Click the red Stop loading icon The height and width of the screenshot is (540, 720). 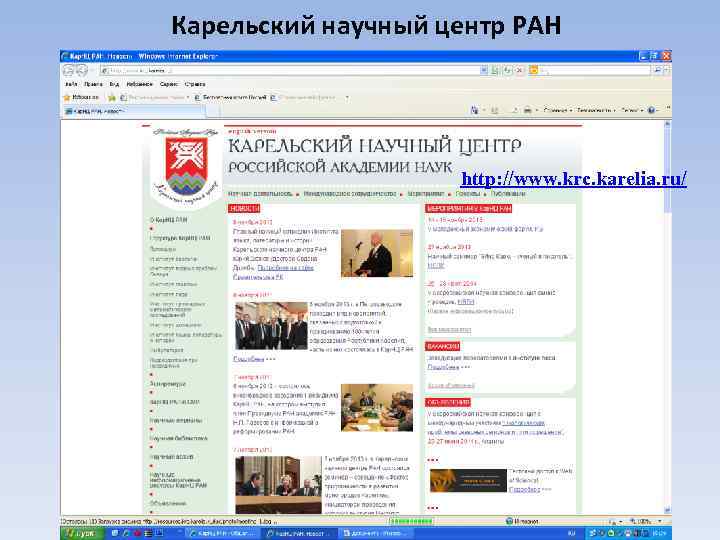coord(519,70)
